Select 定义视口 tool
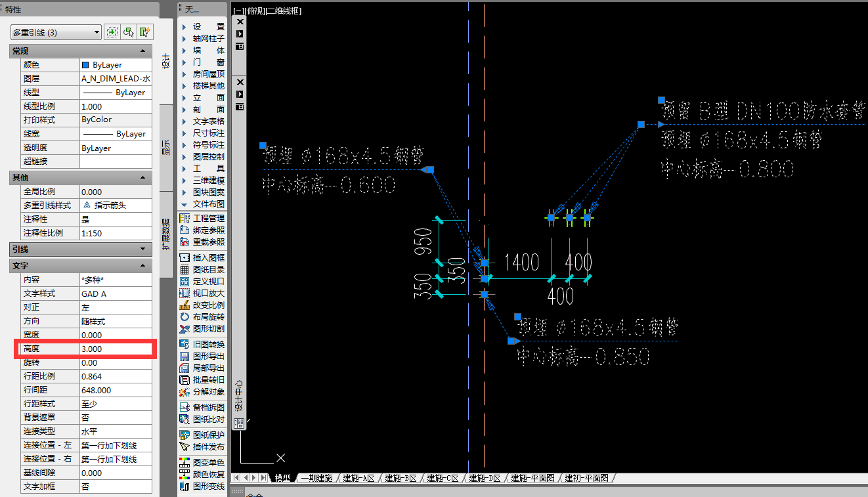 coord(202,281)
